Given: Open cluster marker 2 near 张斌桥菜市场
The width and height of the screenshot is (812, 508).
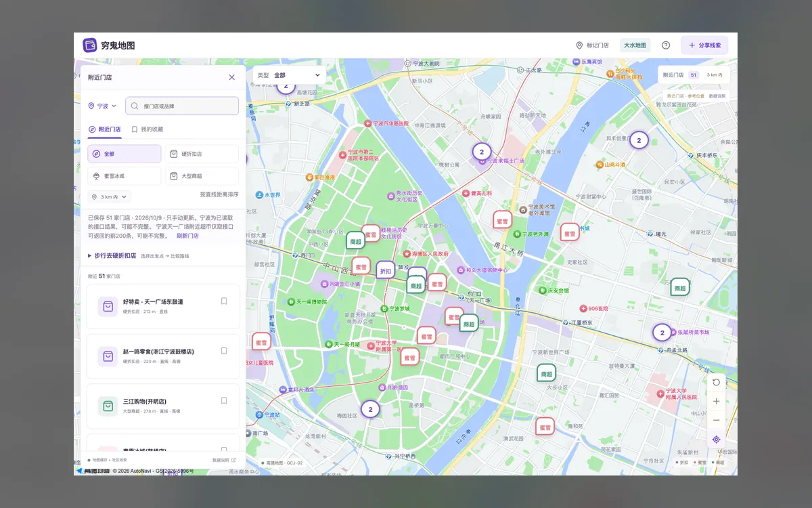Looking at the screenshot, I should [662, 333].
